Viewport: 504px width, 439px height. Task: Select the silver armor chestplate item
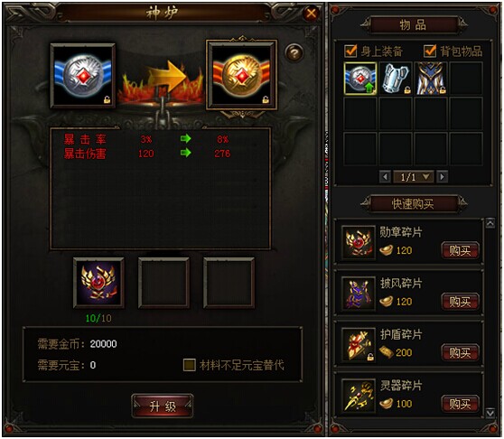(x=396, y=79)
